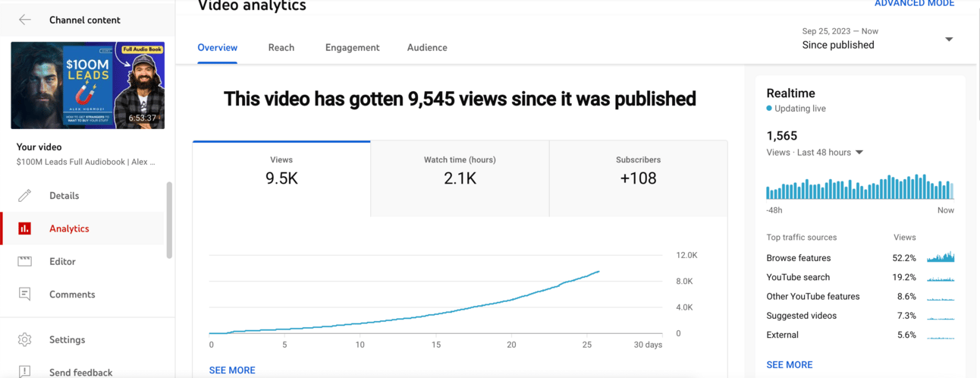Click the Comments speech bubble icon
980x378 pixels.
tap(25, 295)
